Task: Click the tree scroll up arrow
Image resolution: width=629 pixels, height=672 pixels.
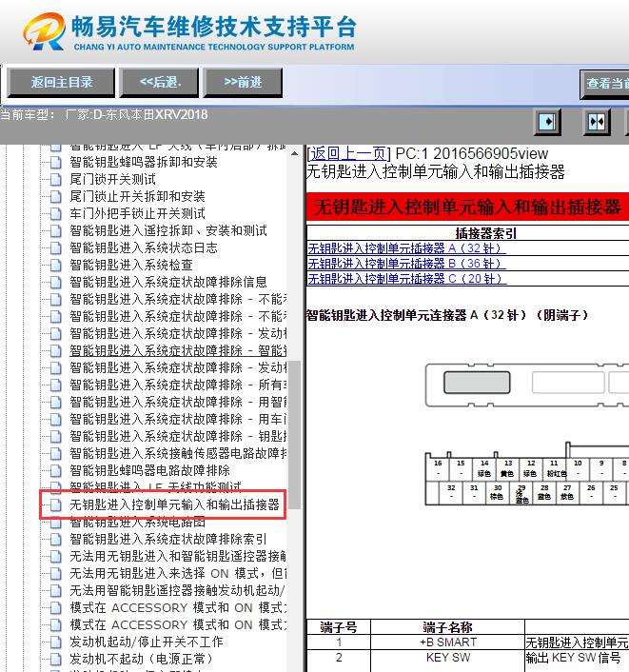Action: (294, 153)
